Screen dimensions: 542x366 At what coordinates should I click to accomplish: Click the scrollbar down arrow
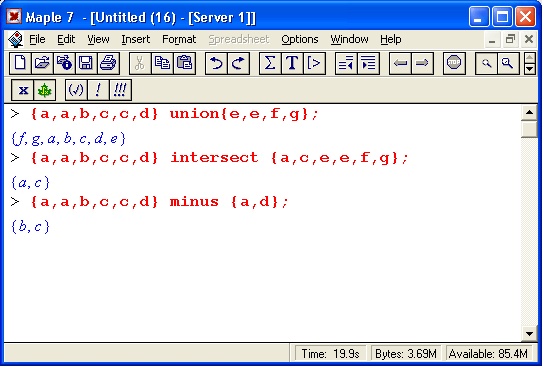529,334
